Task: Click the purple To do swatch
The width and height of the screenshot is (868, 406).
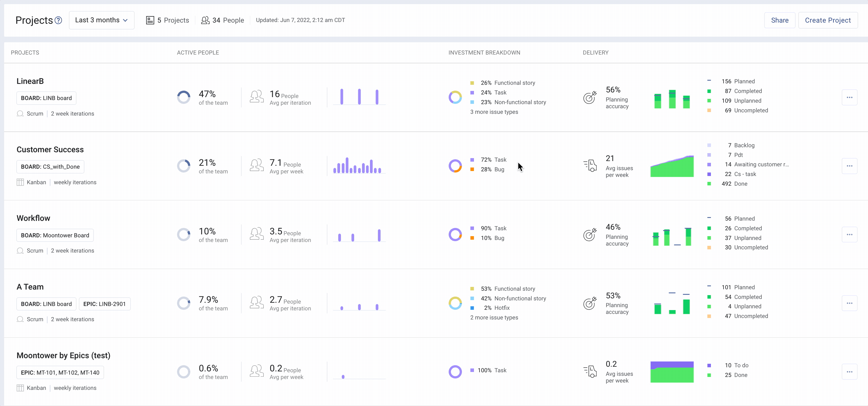Action: (709, 365)
